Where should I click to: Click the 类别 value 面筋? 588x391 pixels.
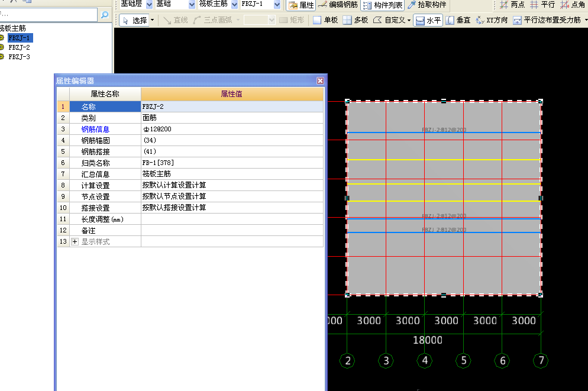click(x=232, y=118)
